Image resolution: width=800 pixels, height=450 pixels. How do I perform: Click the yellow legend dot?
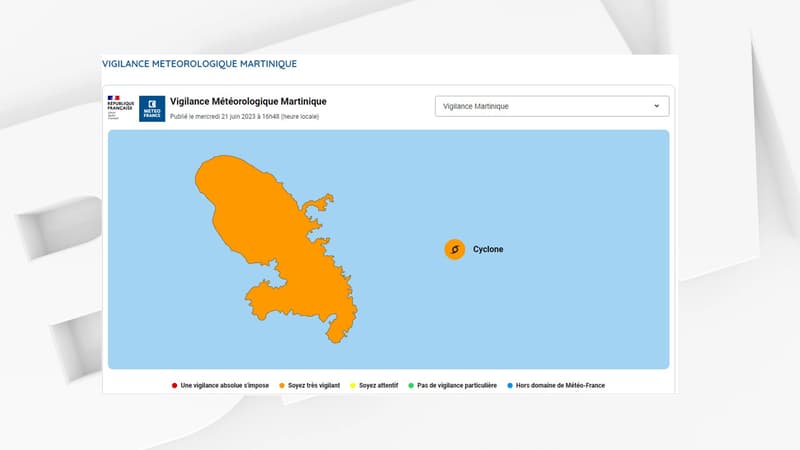coord(355,385)
